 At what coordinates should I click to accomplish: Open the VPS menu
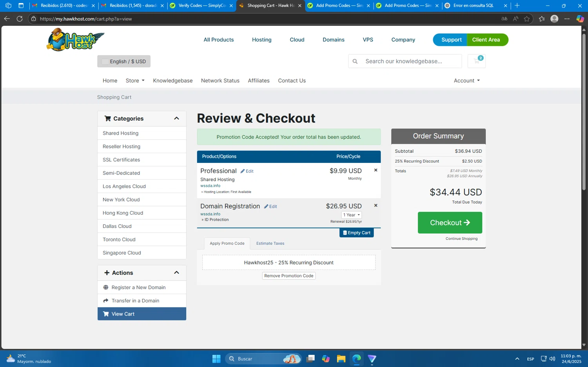pos(368,40)
